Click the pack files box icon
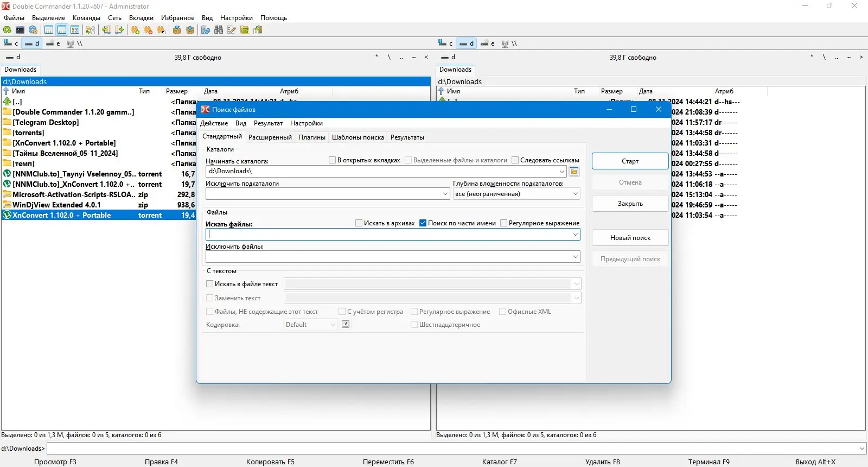868x467 pixels. (177, 30)
